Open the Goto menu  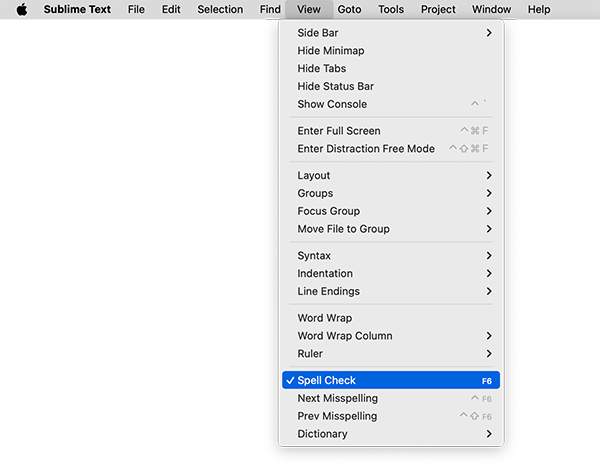click(349, 9)
